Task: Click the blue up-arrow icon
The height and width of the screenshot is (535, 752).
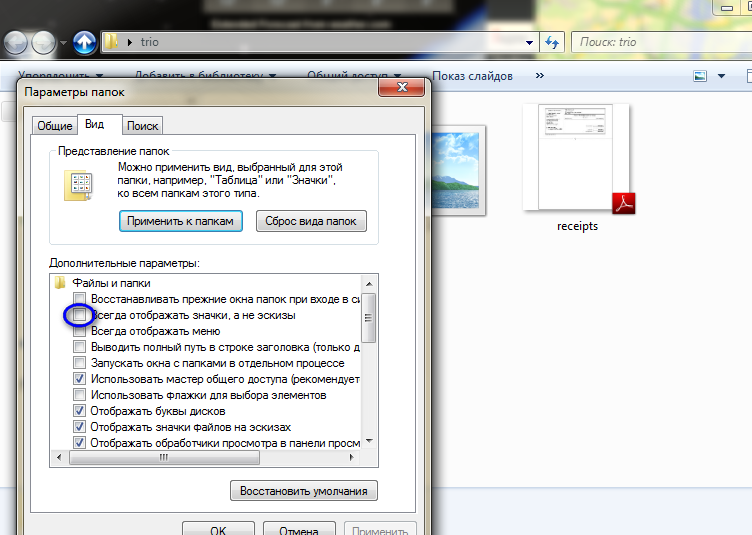Action: pyautogui.click(x=84, y=42)
